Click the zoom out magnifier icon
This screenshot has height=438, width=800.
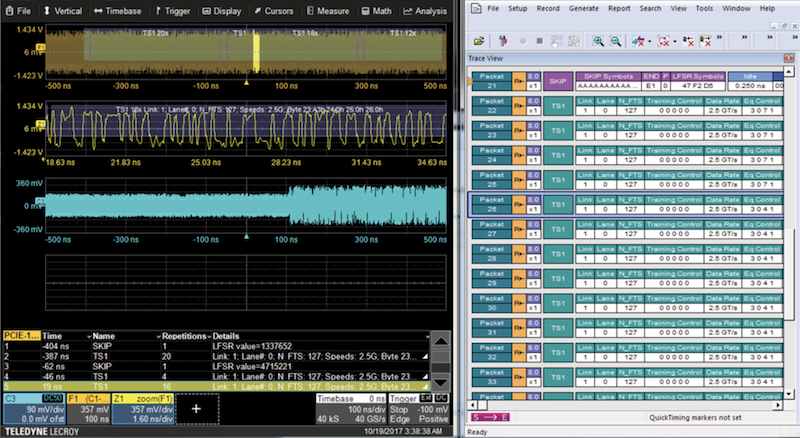(x=614, y=42)
